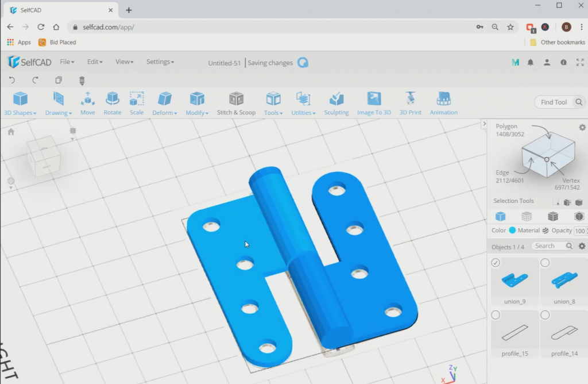Open the File menu
The height and width of the screenshot is (384, 588).
click(67, 62)
